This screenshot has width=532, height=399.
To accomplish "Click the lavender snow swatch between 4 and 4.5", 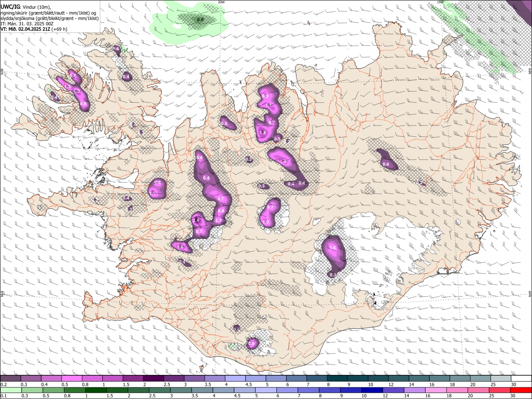I will tap(235, 378).
